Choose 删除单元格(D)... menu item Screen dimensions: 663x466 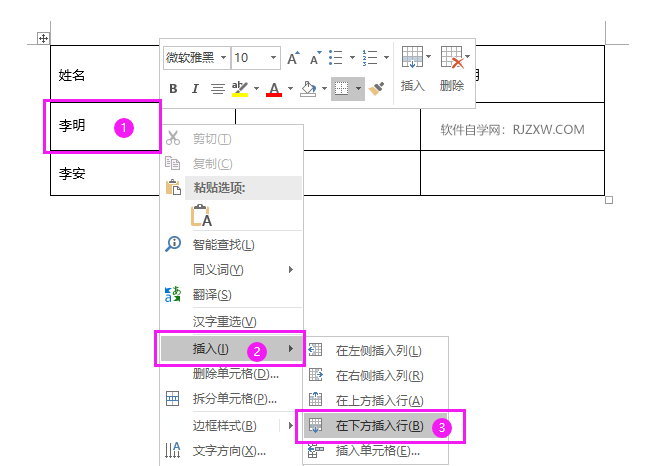click(x=232, y=374)
